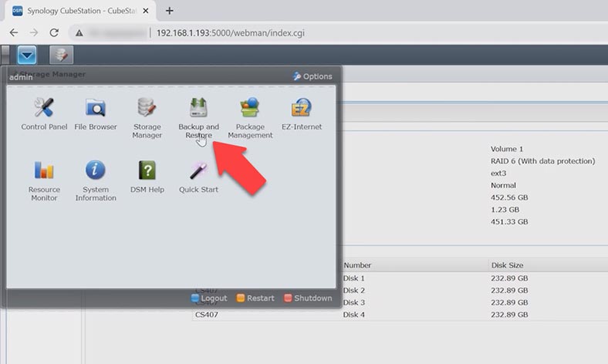
Task: Click the Normal status value
Action: 503,185
